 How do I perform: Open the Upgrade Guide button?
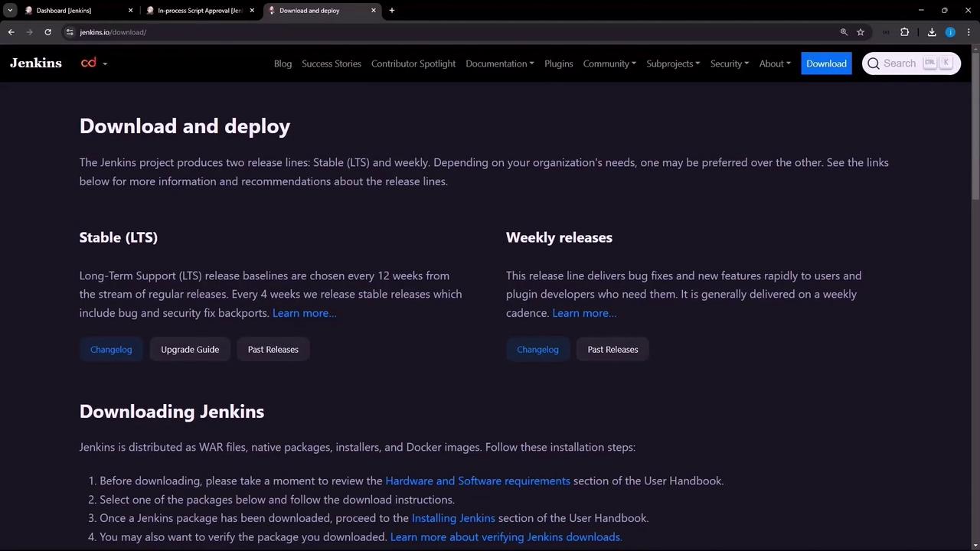(190, 350)
